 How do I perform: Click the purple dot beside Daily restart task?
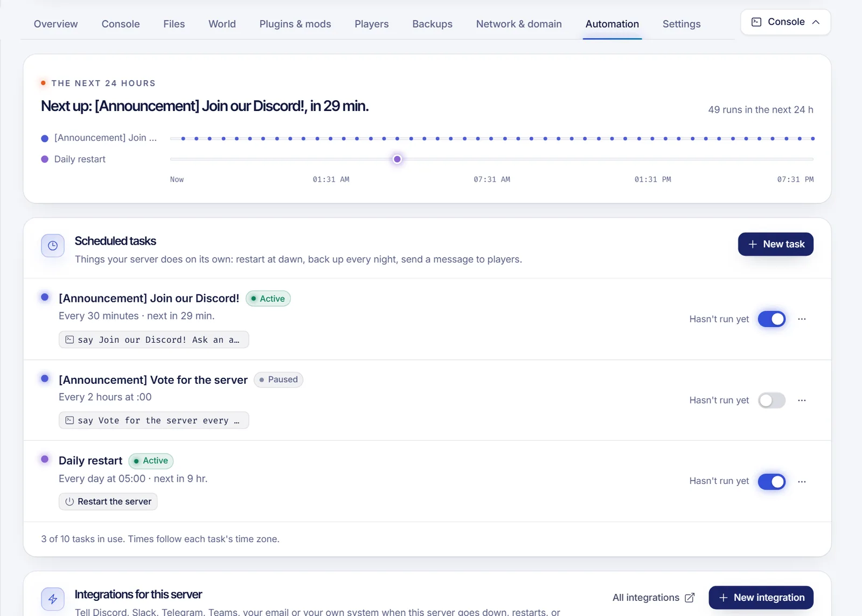pos(45,459)
